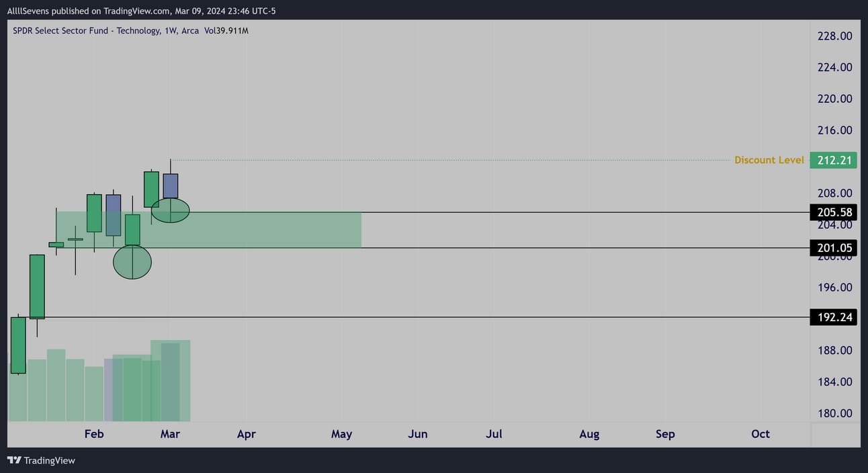
Task: Click the Discount Level text label
Action: coord(769,160)
